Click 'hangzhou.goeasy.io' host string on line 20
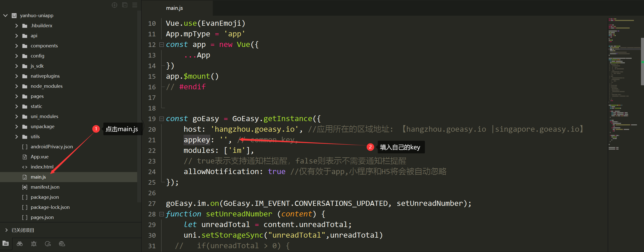The width and height of the screenshot is (644, 252). coord(254,129)
